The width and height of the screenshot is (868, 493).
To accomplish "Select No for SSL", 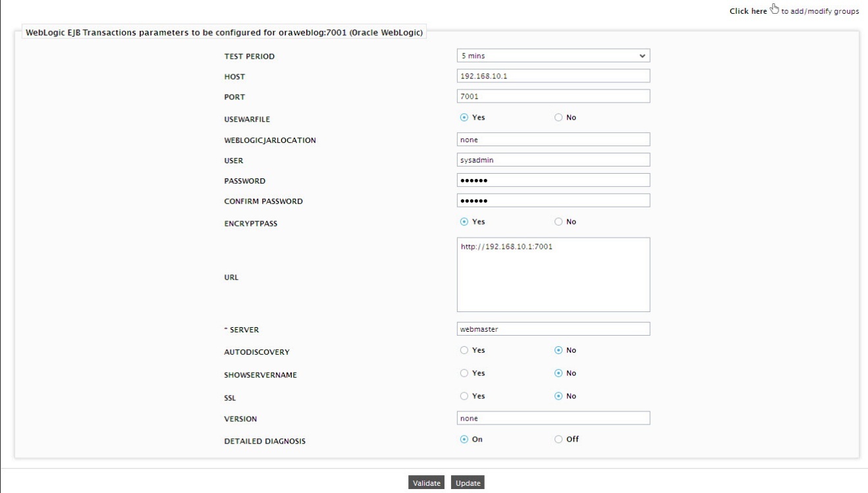I will click(558, 396).
